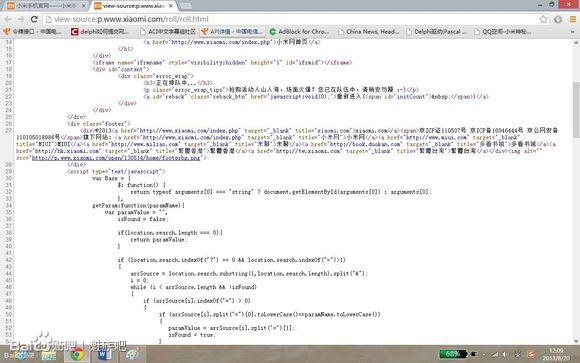Focus the address bar showing xiaomi.com/roll/roll.html
The image size is (580, 363).
click(x=292, y=19)
